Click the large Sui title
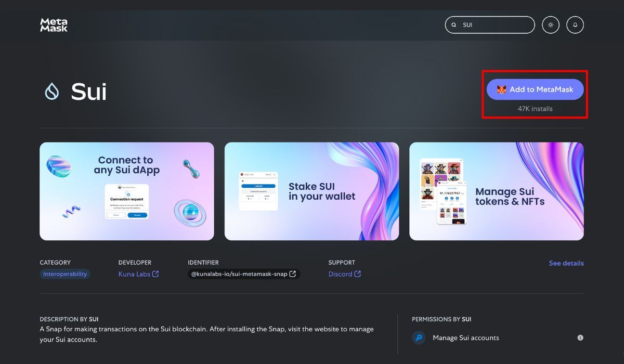This screenshot has height=364, width=624. [89, 92]
